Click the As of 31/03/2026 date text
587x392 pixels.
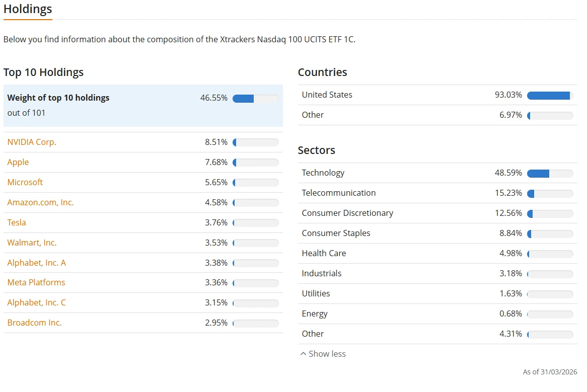550,372
